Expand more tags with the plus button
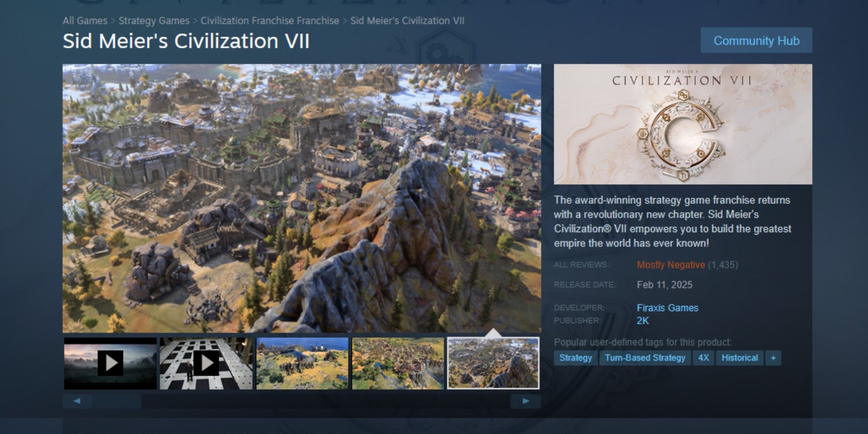 (x=773, y=358)
